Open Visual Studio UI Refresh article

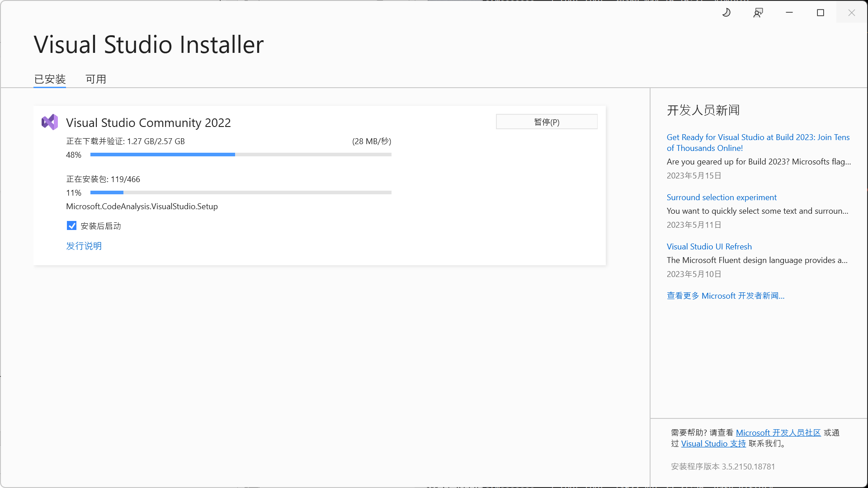709,247
